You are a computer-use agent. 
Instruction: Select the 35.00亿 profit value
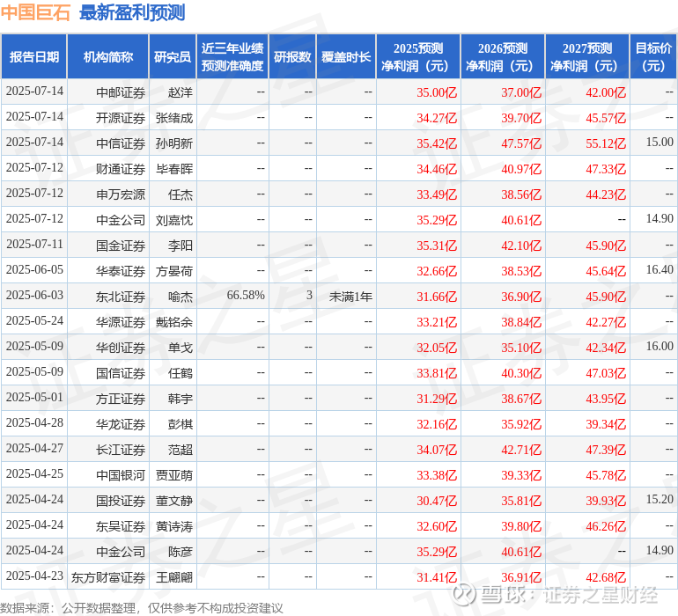[437, 92]
